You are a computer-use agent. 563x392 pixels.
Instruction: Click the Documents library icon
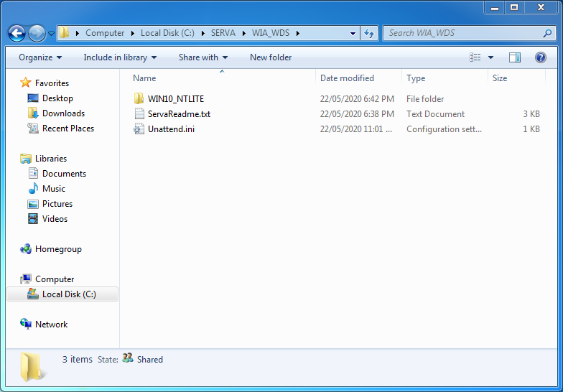33,174
